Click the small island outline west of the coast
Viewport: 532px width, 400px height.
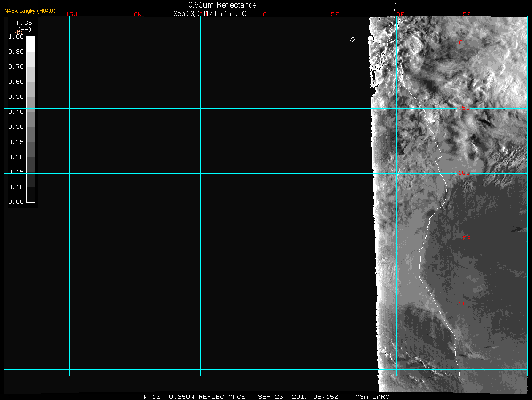click(x=352, y=40)
